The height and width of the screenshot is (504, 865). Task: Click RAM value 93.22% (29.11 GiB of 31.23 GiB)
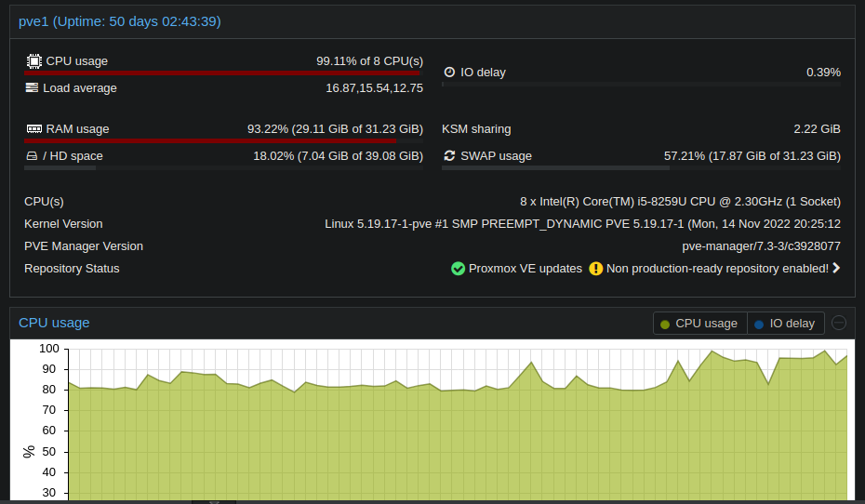click(x=335, y=129)
